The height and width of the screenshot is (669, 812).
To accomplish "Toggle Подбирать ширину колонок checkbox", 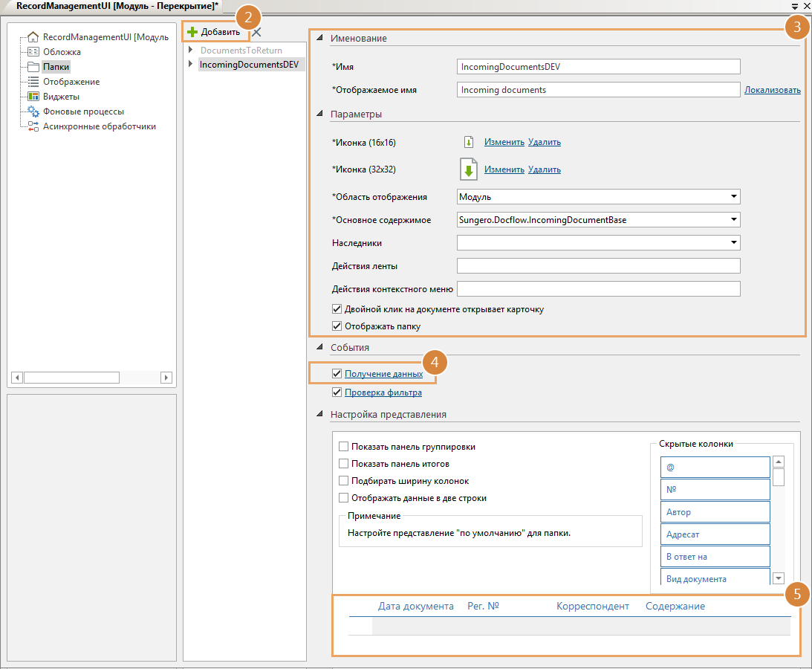I will pos(343,481).
